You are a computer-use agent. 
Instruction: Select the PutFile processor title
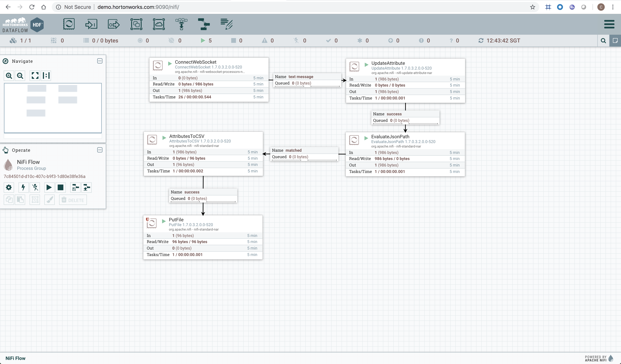[176, 219]
